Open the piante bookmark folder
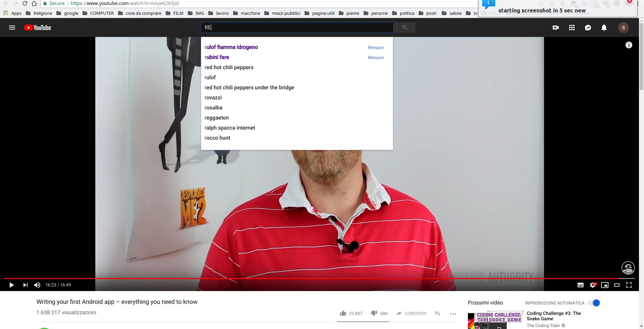Image resolution: width=644 pixels, height=329 pixels. coord(349,13)
